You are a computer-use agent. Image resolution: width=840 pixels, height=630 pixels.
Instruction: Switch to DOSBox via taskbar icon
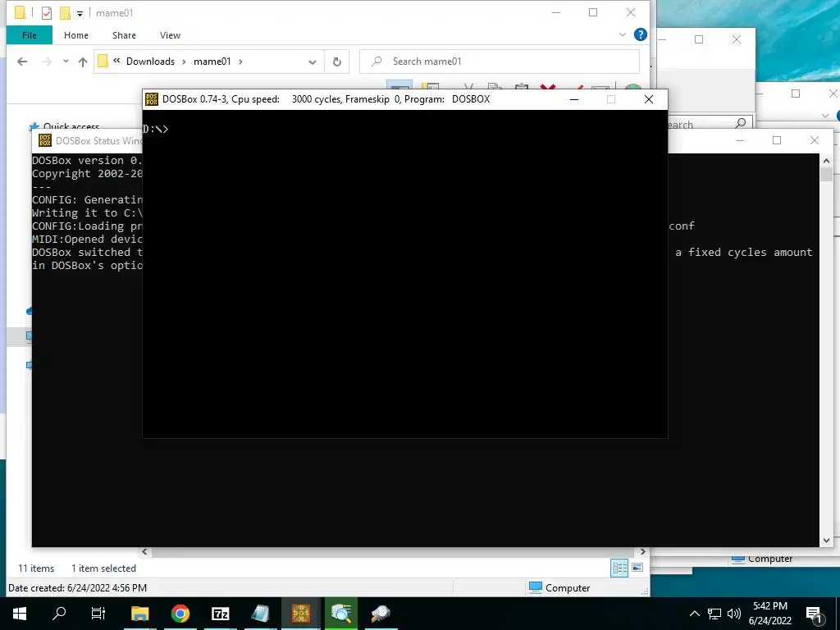point(301,614)
